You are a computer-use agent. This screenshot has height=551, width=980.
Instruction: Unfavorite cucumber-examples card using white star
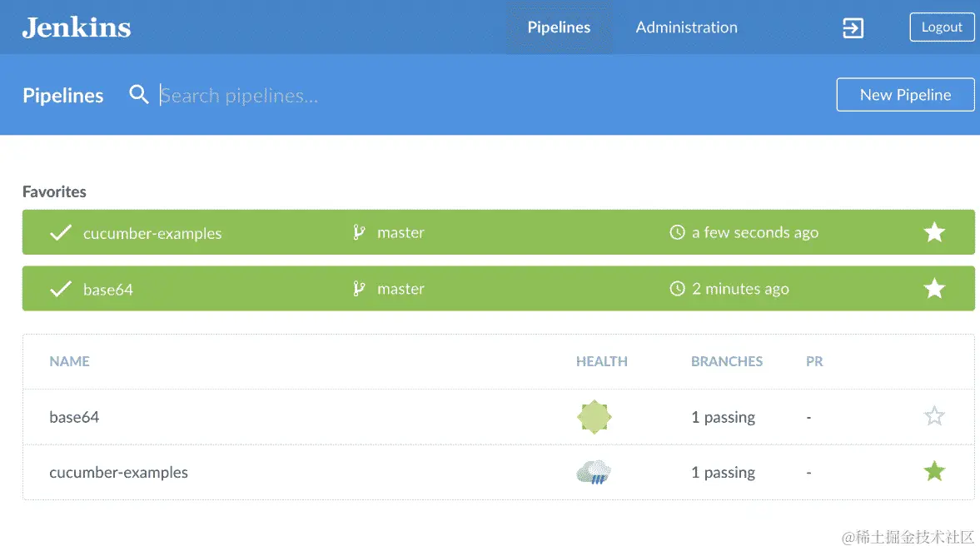tap(933, 232)
